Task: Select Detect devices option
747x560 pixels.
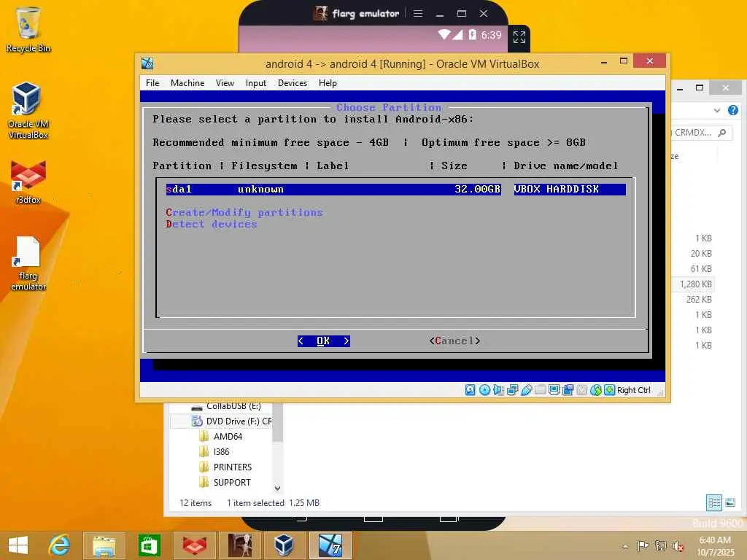Action: 212,224
